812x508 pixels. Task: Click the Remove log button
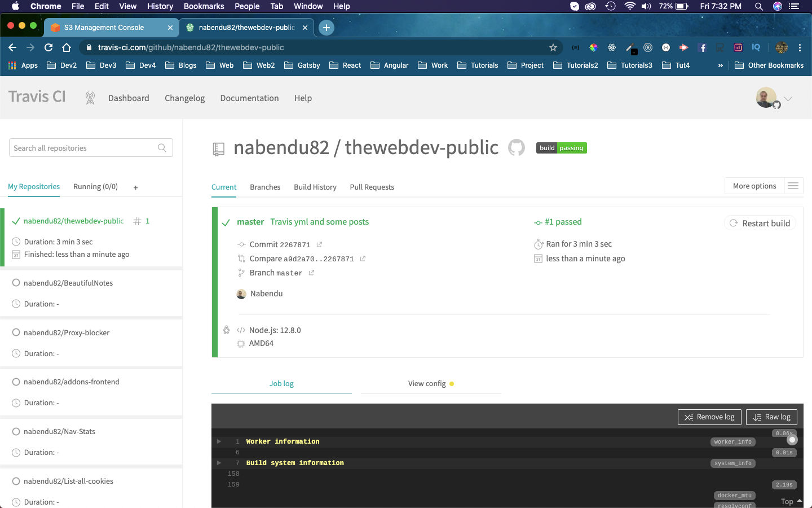tap(709, 417)
